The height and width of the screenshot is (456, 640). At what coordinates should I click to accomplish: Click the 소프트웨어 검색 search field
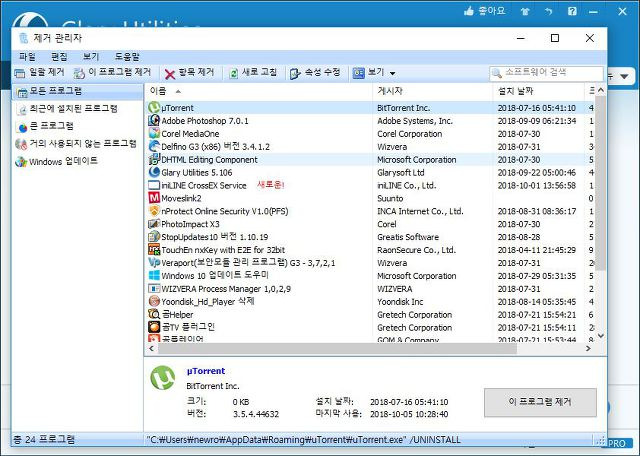(546, 73)
